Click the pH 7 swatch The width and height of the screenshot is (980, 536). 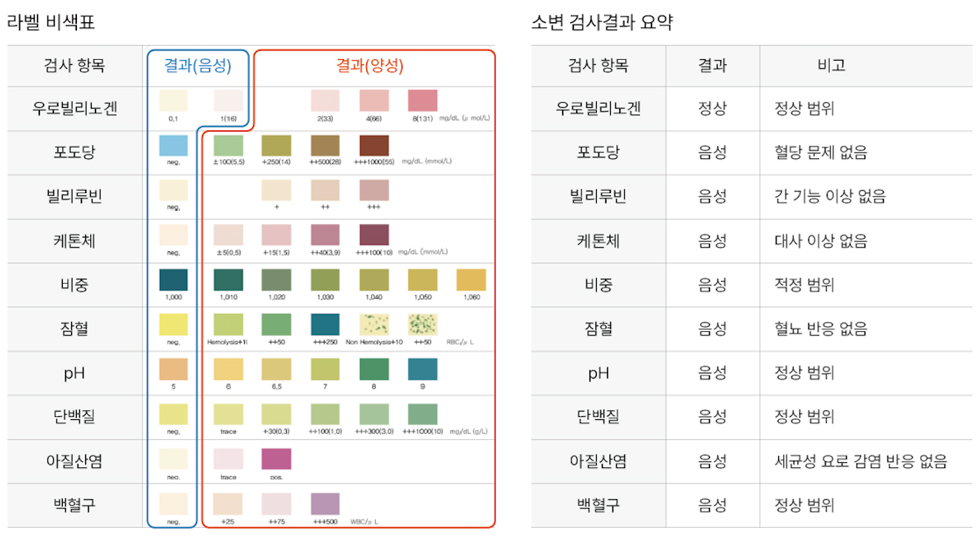click(325, 370)
